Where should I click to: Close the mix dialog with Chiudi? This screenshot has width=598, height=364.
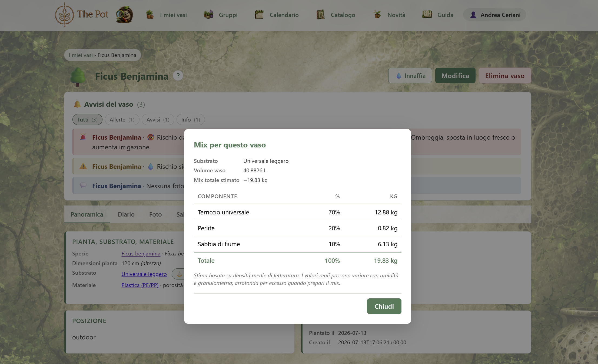coord(384,306)
